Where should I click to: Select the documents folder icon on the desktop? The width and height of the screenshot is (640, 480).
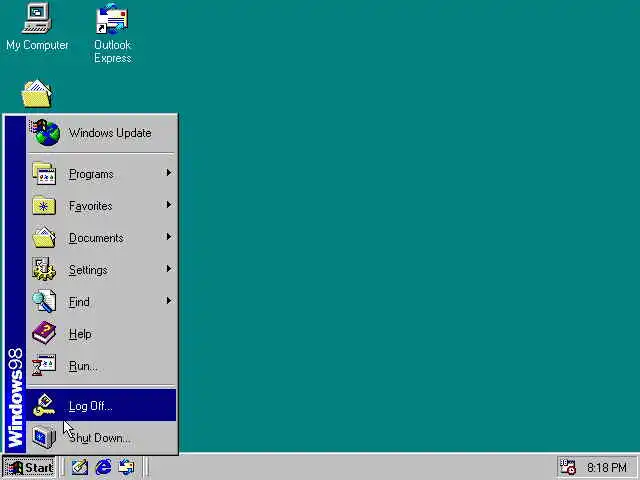click(37, 94)
